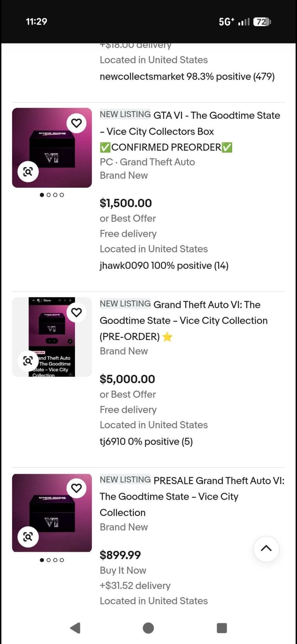This screenshot has width=297, height=644.
Task: View seller tj6910 feedback line
Action: click(146, 441)
